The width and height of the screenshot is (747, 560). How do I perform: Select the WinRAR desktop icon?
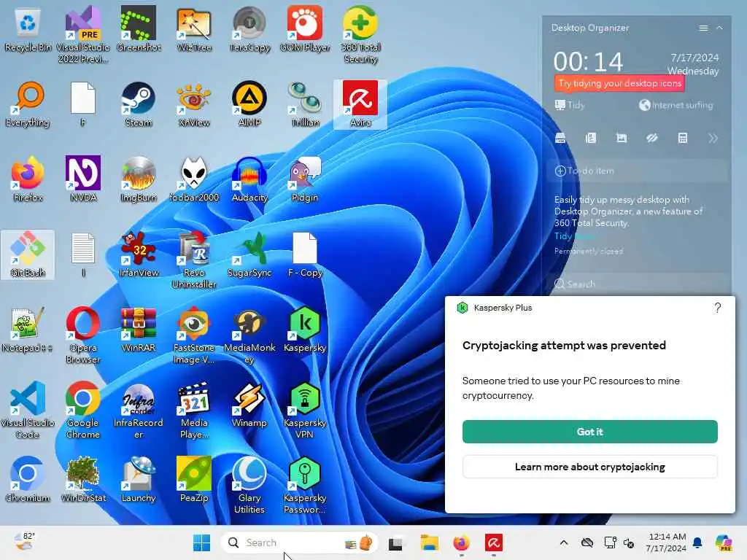139,330
